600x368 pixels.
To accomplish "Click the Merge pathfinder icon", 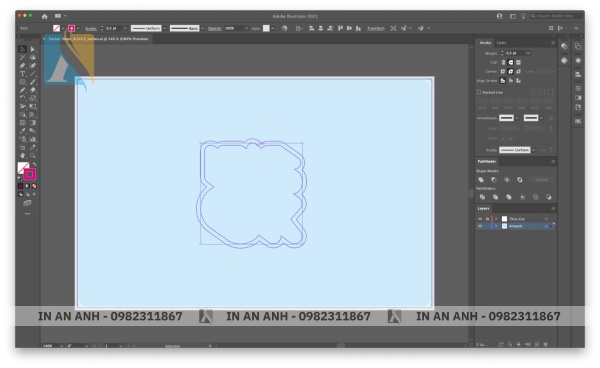I will point(509,197).
